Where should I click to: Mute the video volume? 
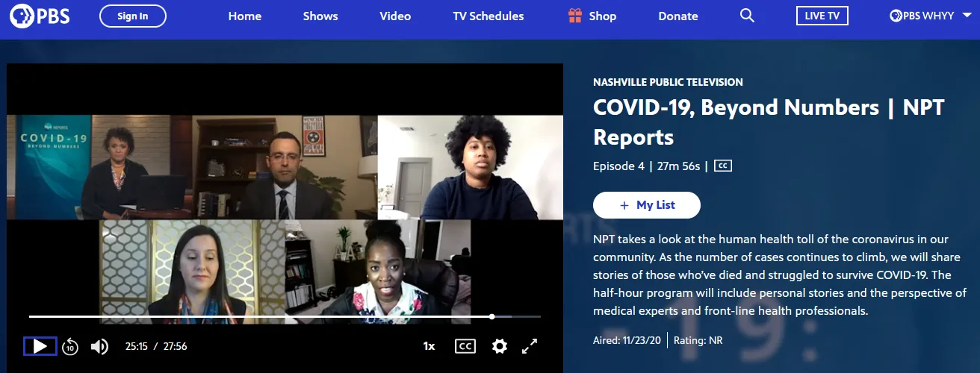pyautogui.click(x=99, y=346)
